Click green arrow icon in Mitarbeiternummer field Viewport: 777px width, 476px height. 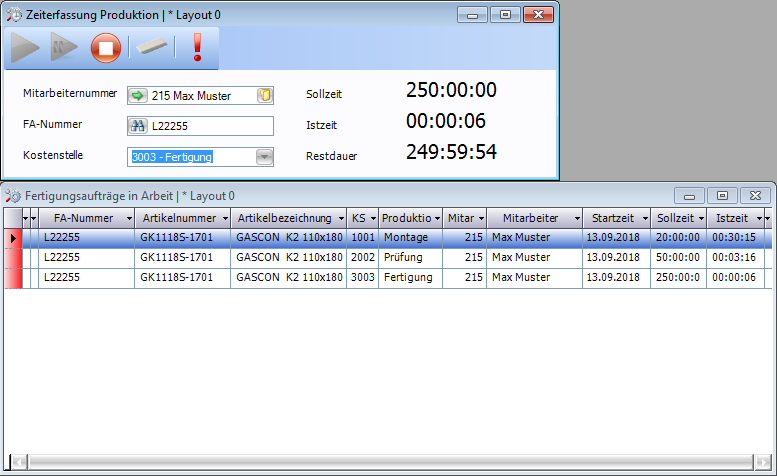(x=138, y=96)
